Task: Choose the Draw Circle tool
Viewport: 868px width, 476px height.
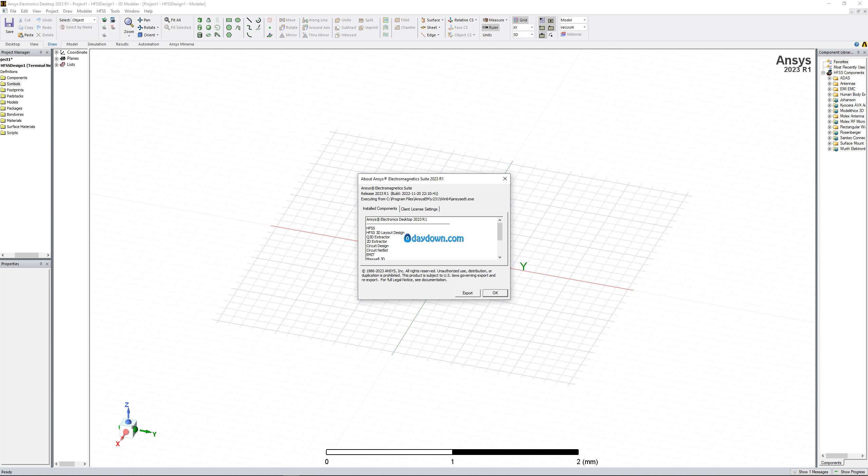Action: pyautogui.click(x=229, y=28)
